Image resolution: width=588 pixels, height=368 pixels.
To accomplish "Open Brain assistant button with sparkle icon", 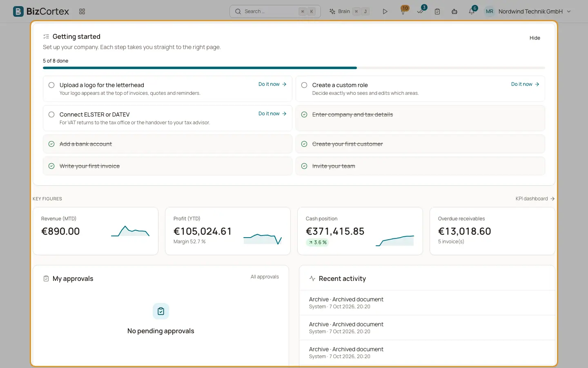I will coord(349,11).
